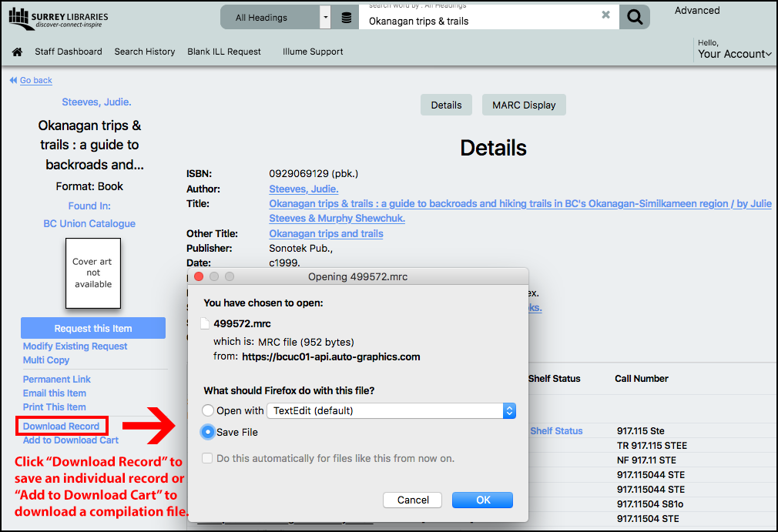Click into the search text field
The width and height of the screenshot is (778, 532).
478,21
